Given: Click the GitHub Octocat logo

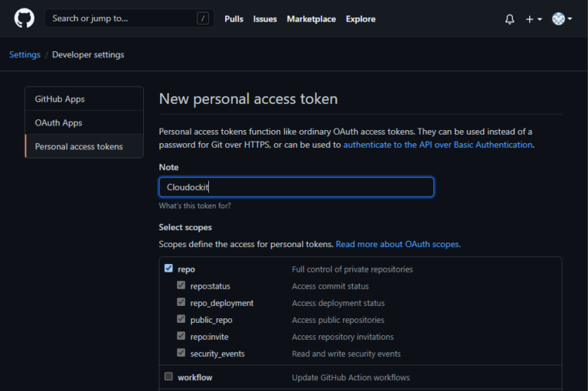Looking at the screenshot, I should click(x=24, y=18).
